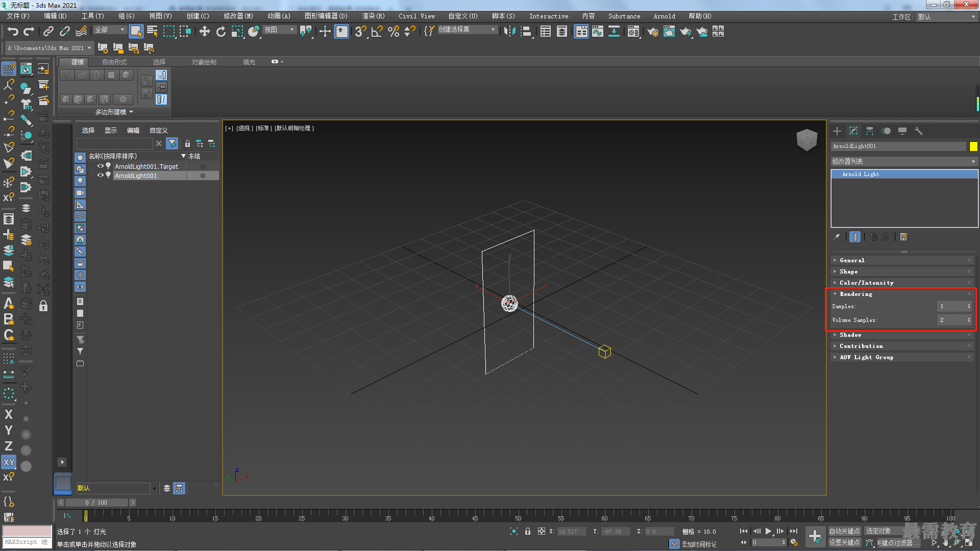Choose the Select and Scale tool
The width and height of the screenshot is (980, 551).
tap(237, 32)
